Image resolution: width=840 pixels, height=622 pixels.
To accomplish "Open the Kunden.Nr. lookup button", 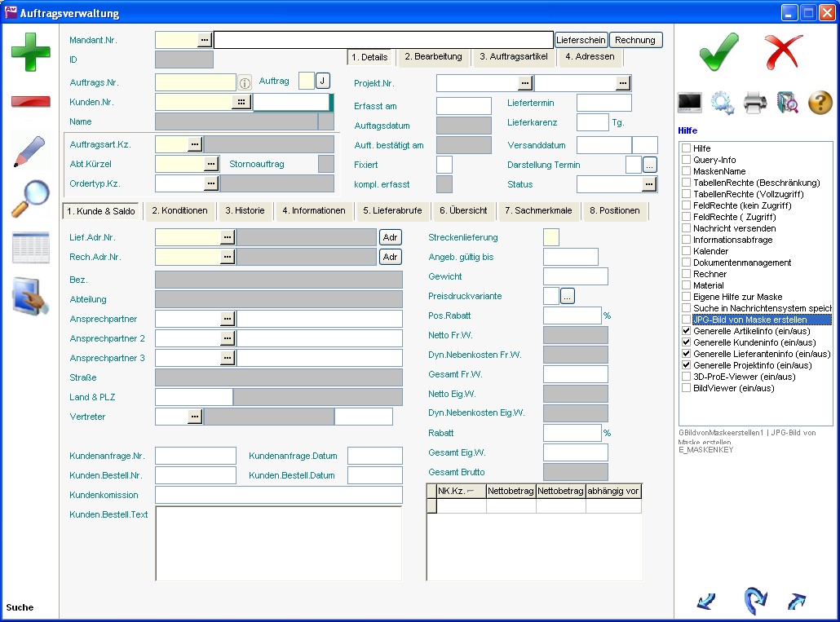I will [241, 102].
